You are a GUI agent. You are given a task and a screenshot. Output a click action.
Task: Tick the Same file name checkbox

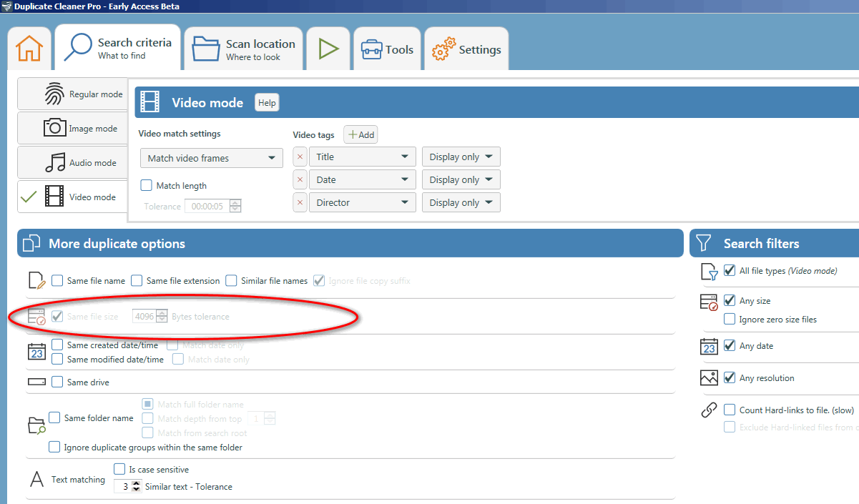coord(57,280)
